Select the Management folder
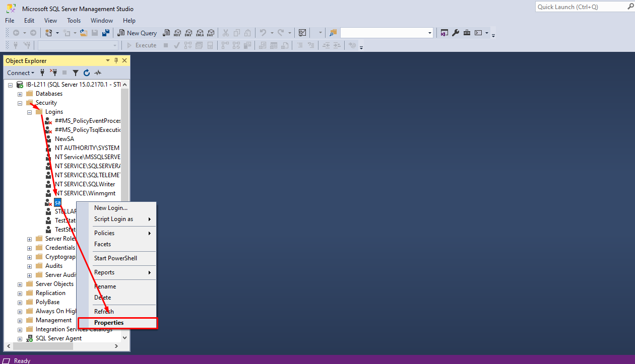Screen dimensions: 635x364 pyautogui.click(x=53, y=320)
